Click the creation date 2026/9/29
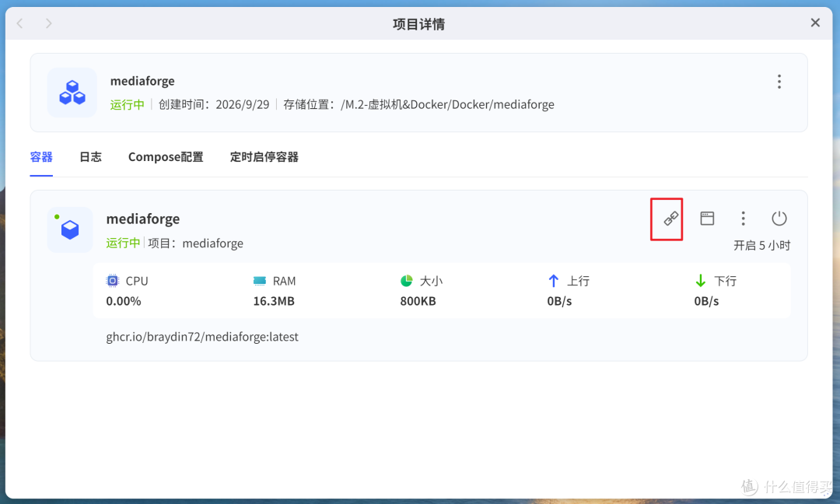The width and height of the screenshot is (840, 504). pos(243,104)
